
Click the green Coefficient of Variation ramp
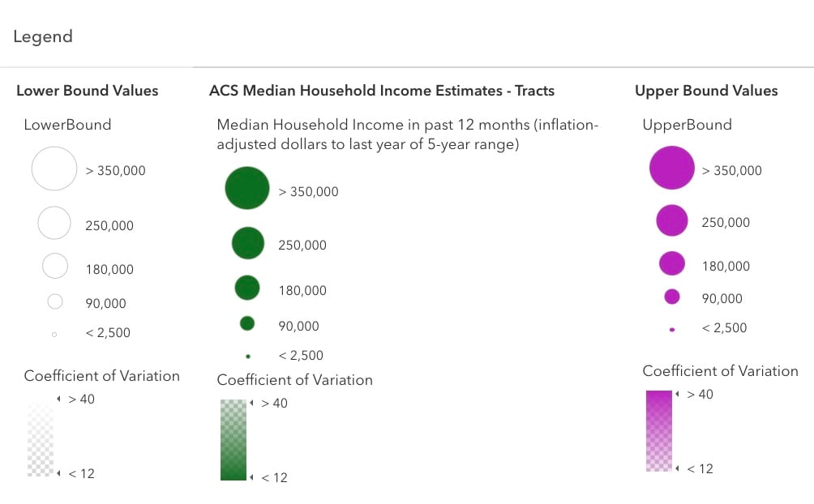coord(233,440)
